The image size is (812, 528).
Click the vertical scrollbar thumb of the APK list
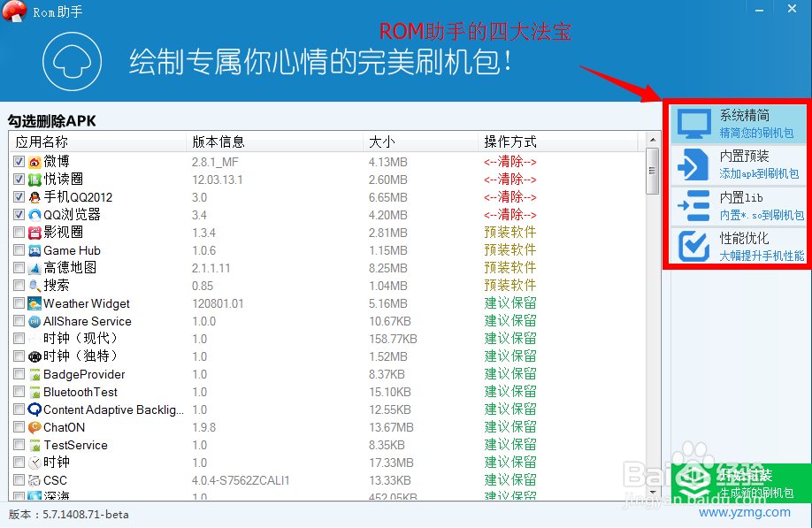[653, 171]
